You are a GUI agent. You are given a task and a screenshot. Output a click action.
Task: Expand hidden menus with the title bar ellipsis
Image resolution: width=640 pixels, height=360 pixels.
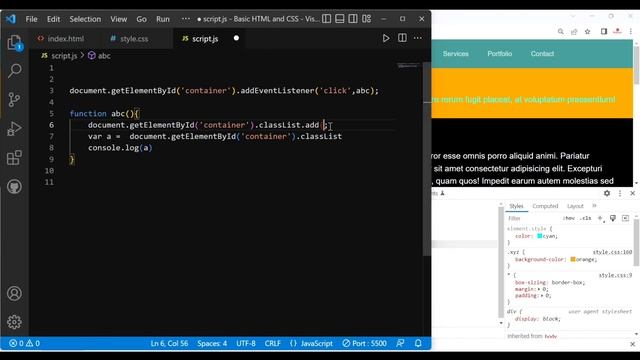coord(186,19)
